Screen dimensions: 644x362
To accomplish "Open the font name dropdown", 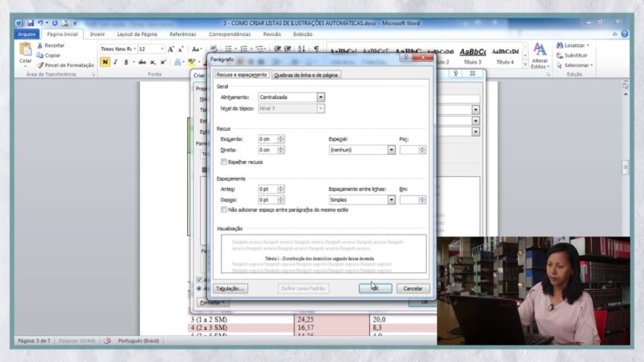I will (x=134, y=49).
